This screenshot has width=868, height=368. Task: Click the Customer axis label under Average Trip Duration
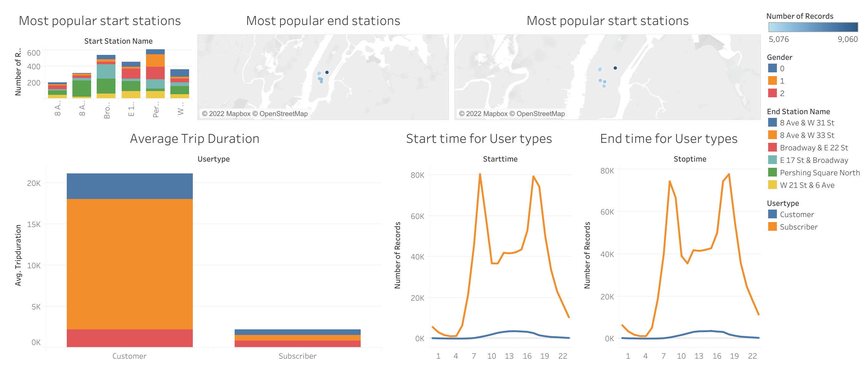(x=129, y=356)
